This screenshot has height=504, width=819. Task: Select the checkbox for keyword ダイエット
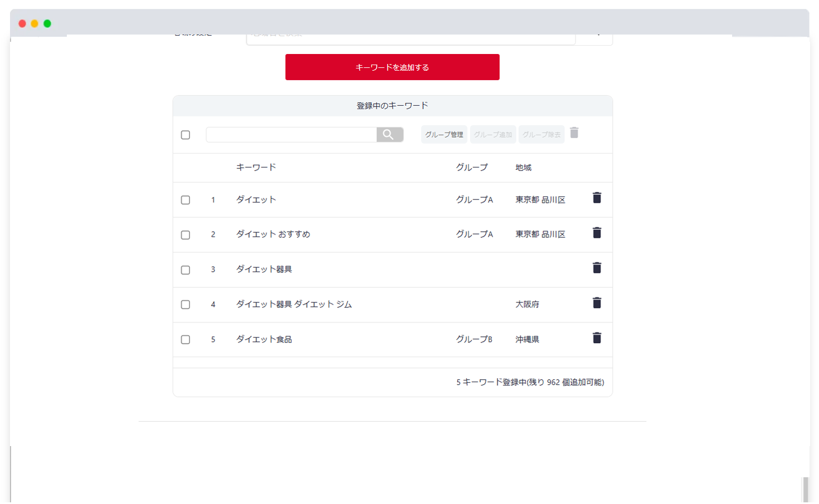[186, 199]
